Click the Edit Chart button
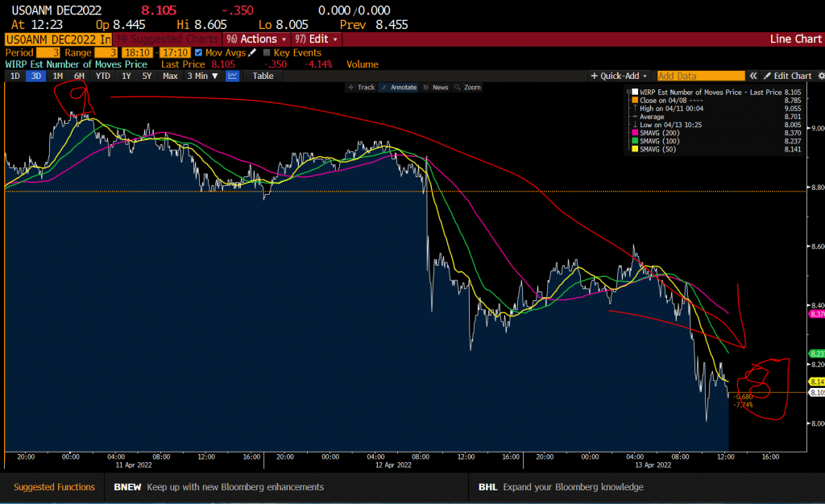825x504 pixels. coord(787,76)
